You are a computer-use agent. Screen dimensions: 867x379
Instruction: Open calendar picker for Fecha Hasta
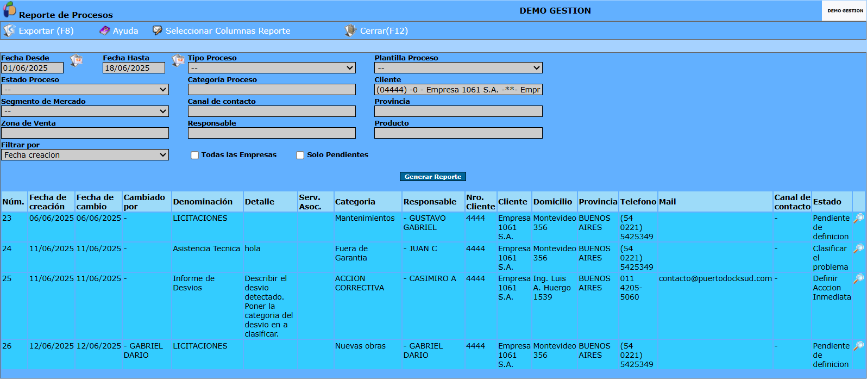click(178, 60)
